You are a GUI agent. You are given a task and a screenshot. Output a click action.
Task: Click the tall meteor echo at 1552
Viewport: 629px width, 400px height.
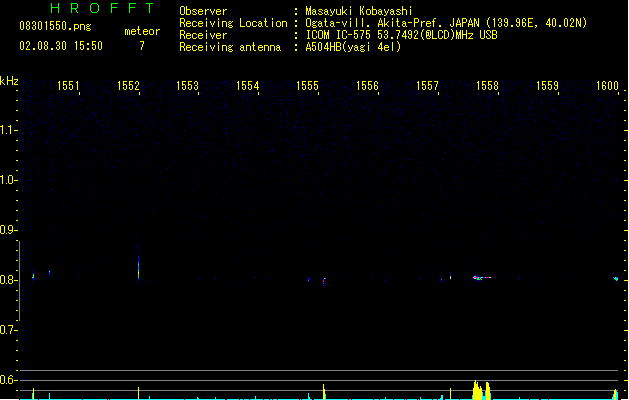coord(138,267)
